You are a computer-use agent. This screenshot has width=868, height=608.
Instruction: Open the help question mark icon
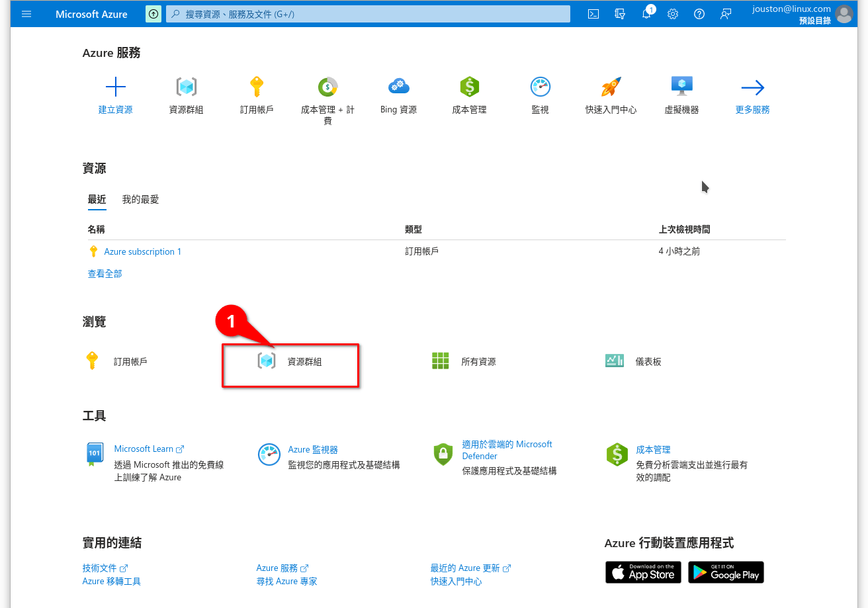tap(699, 14)
